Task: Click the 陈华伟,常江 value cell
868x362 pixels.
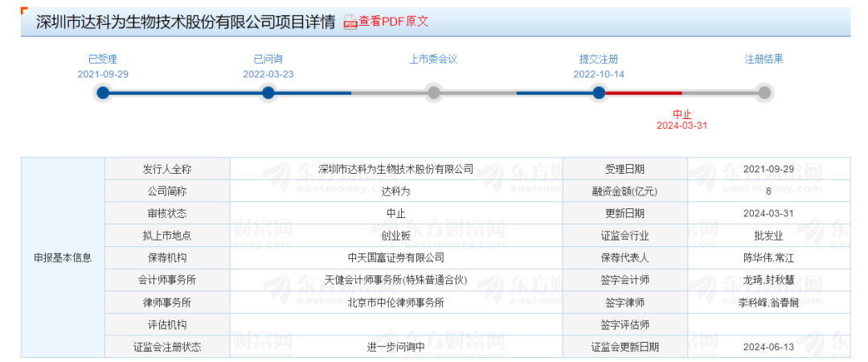Action: pyautogui.click(x=769, y=257)
